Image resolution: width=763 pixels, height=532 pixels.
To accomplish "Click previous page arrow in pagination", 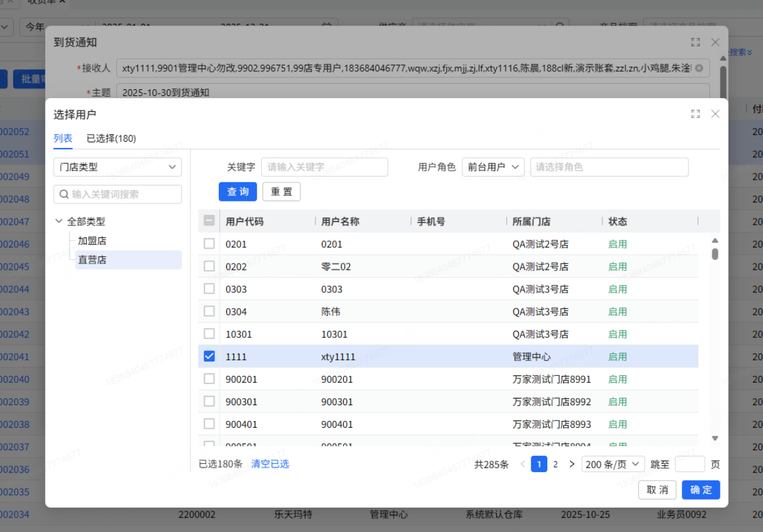I will tap(523, 464).
